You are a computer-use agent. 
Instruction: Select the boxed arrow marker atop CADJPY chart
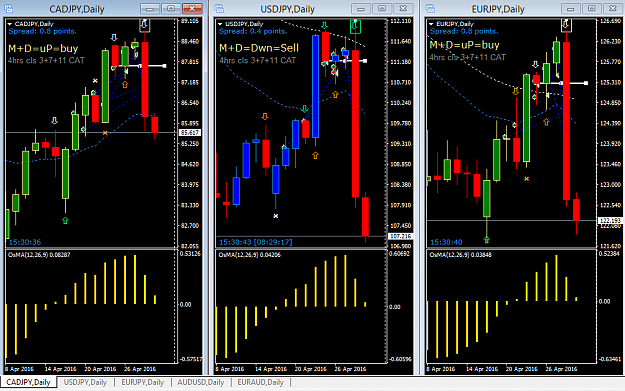(144, 25)
